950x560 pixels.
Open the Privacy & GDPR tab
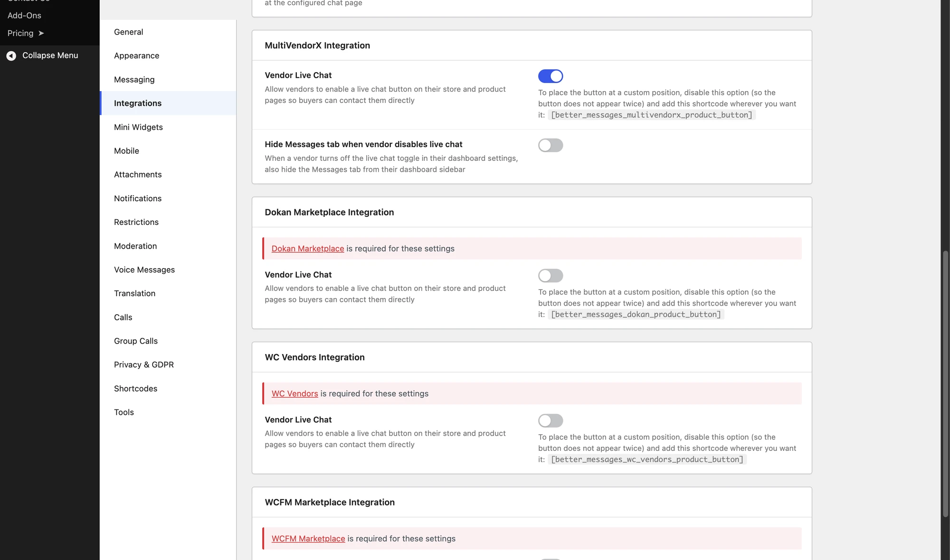tap(168, 364)
